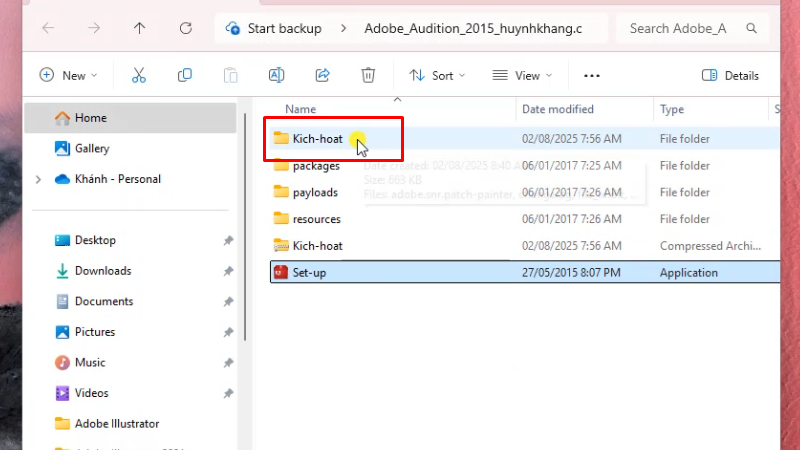Click the pin icon beside Pictures
800x450 pixels.
point(228,332)
